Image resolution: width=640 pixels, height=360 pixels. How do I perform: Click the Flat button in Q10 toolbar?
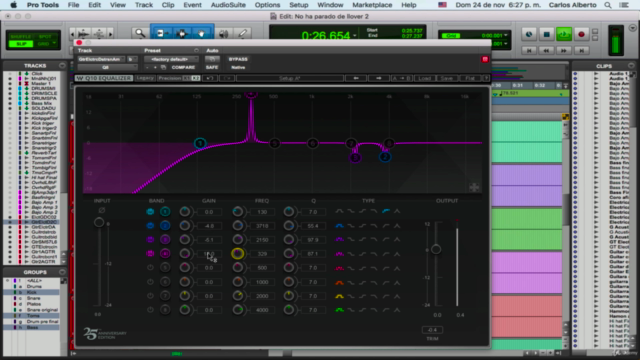(x=470, y=78)
